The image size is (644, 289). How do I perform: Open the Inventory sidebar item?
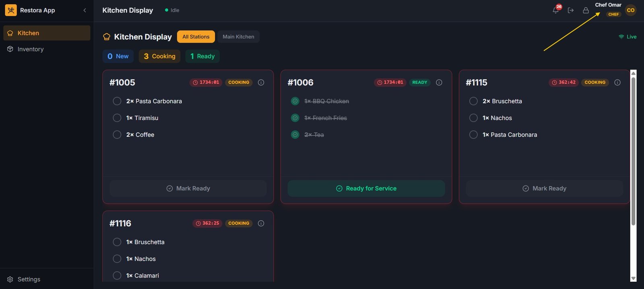(x=47, y=49)
